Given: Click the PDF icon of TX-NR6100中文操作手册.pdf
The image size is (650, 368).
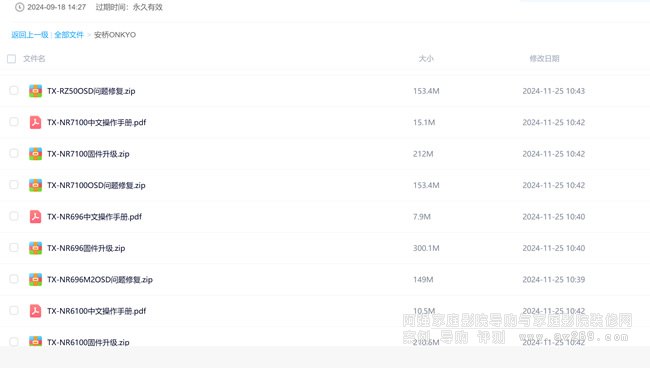Looking at the screenshot, I should click(x=35, y=311).
